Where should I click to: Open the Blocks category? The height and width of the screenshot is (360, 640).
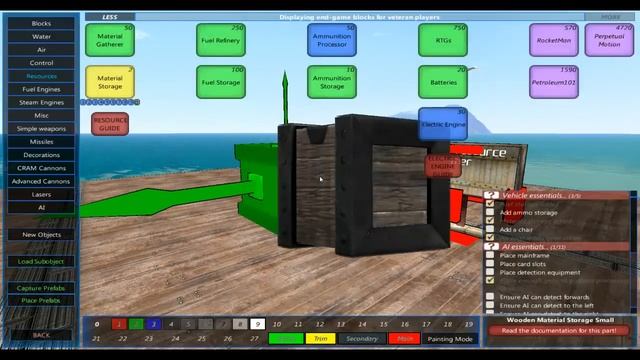click(x=41, y=23)
